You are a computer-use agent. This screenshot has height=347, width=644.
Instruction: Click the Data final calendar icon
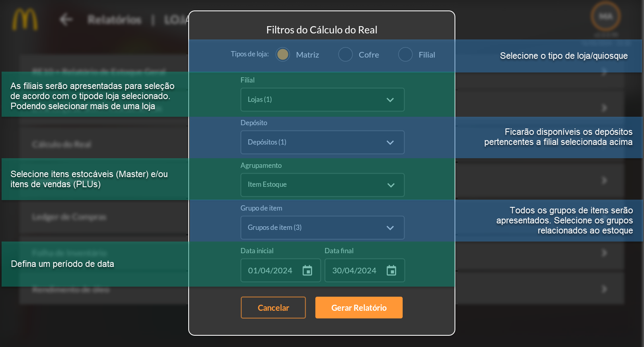391,271
